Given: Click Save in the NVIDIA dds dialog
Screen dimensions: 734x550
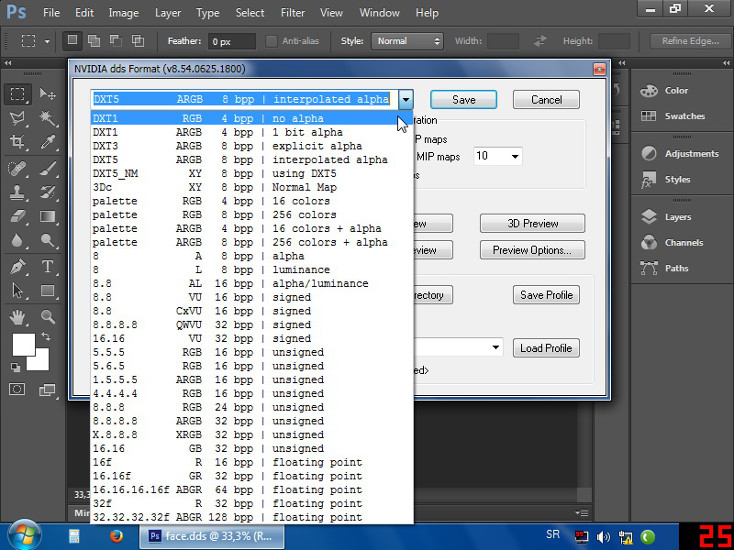Looking at the screenshot, I should 463,100.
